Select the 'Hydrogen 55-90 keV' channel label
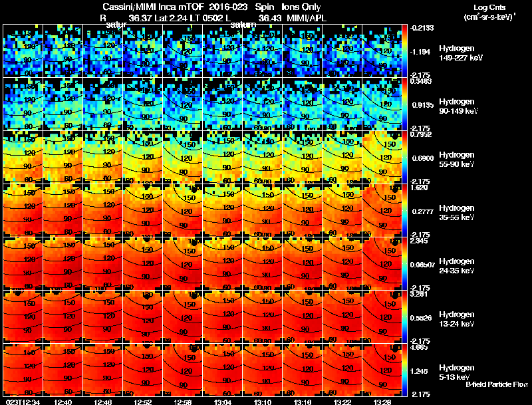The height and width of the screenshot is (405, 532). (457, 160)
